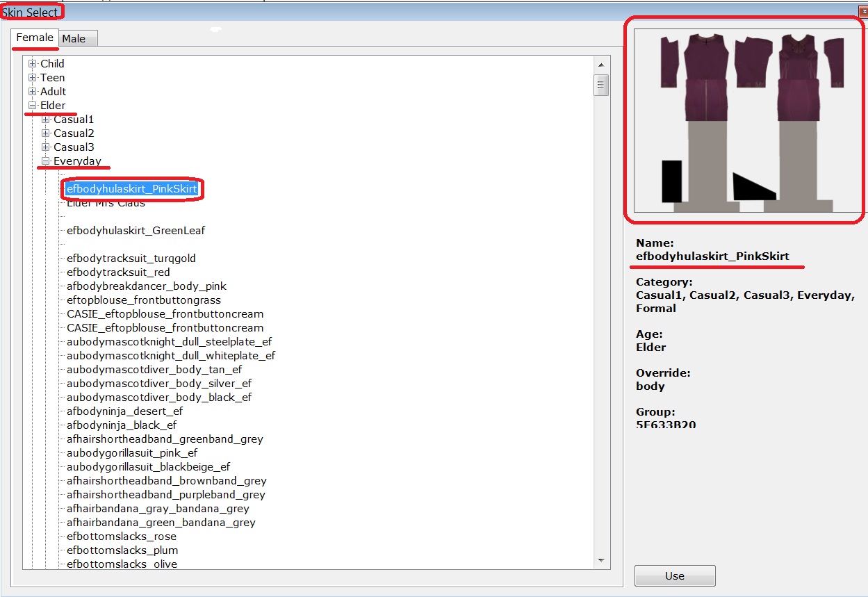The width and height of the screenshot is (868, 597).
Task: Select the Female tab
Action: click(x=35, y=38)
